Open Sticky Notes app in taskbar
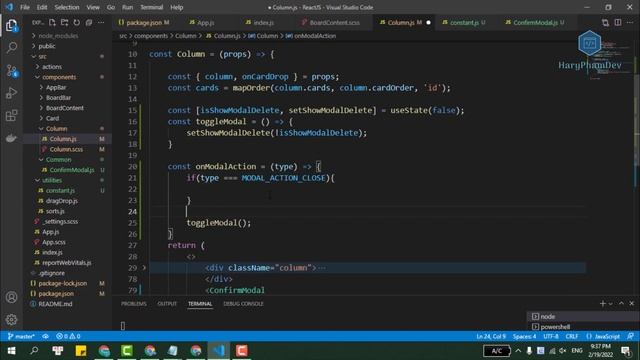The width and height of the screenshot is (640, 360). pyautogui.click(x=81, y=351)
